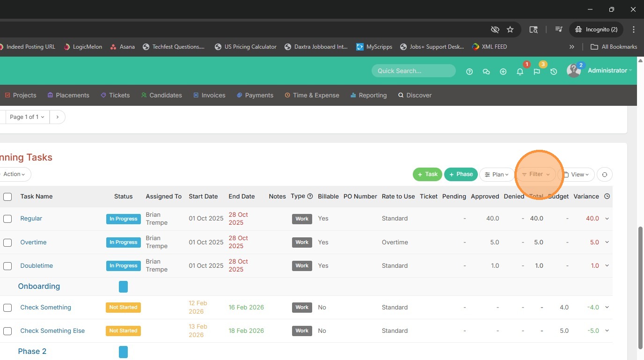644x360 pixels.
Task: Click the search-with-lens icon in address bar
Action: [534, 29]
